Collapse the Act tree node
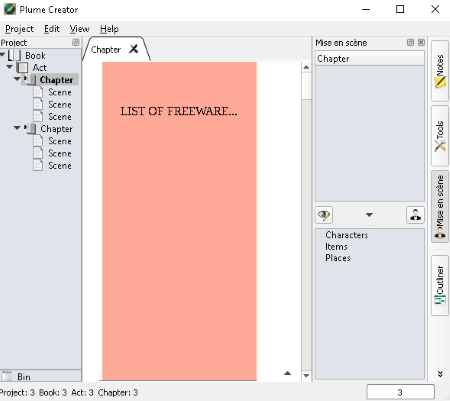450x401 pixels. point(9,67)
